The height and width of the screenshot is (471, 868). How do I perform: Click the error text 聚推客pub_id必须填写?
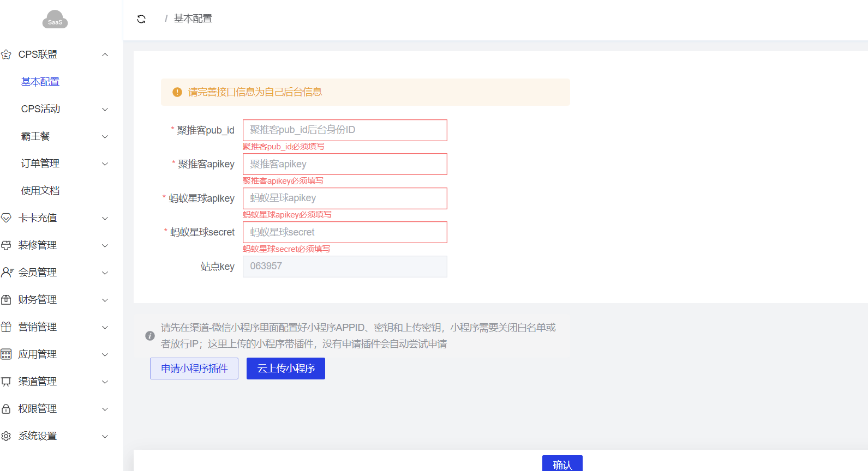[284, 147]
